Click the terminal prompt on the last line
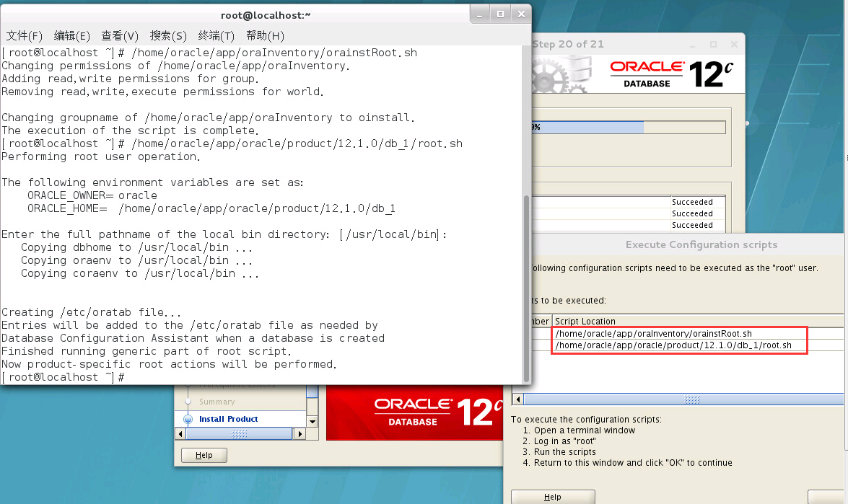The height and width of the screenshot is (504, 848). coord(64,377)
